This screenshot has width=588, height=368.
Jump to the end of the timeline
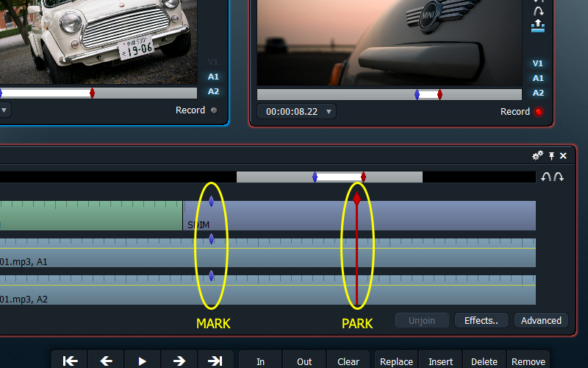point(216,361)
